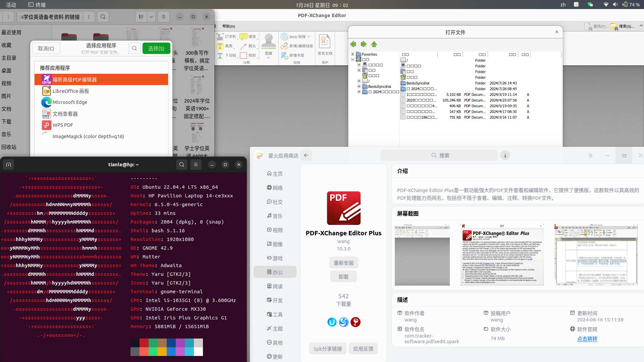This screenshot has height=362, width=644.
Task: Select the BaiduSyncdisk folder in file list
Action: (418, 83)
